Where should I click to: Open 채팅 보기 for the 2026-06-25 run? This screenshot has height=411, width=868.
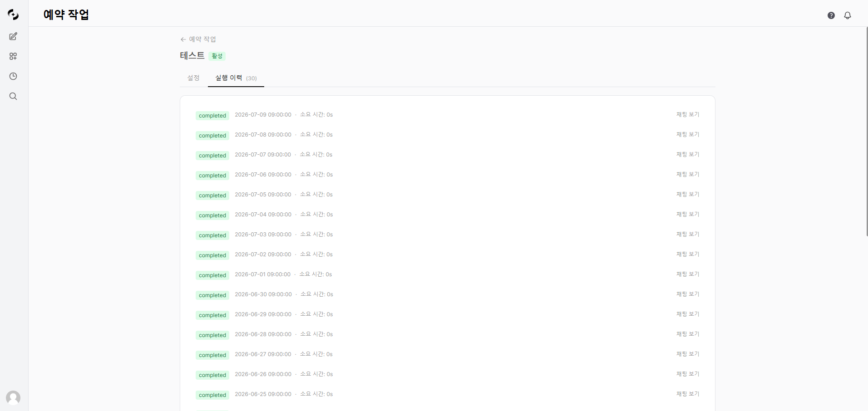point(688,394)
